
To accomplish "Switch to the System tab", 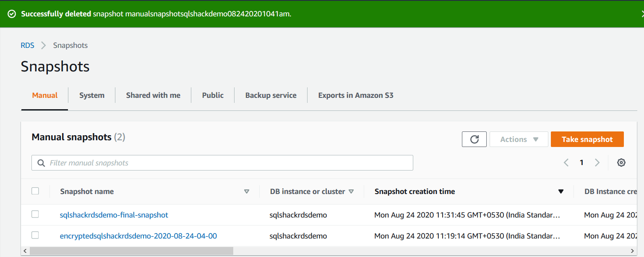I will [92, 95].
